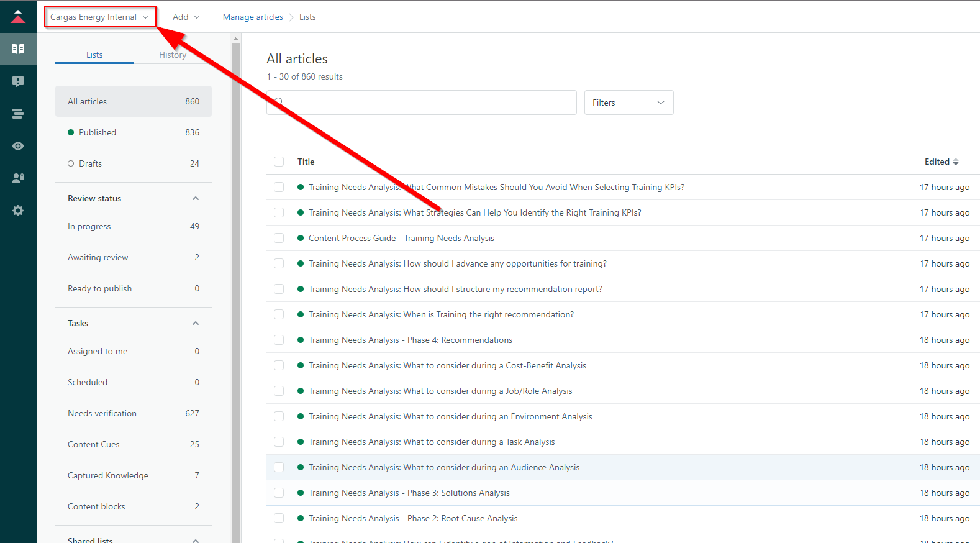Image resolution: width=980 pixels, height=543 pixels.
Task: Tick checkbox for Phase 4: Recommendations article
Action: [x=279, y=340]
